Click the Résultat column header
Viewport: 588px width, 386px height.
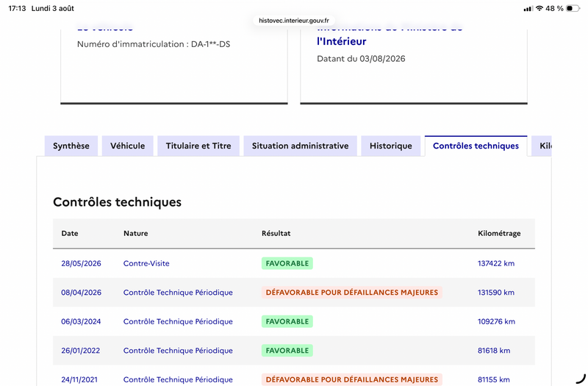point(276,233)
